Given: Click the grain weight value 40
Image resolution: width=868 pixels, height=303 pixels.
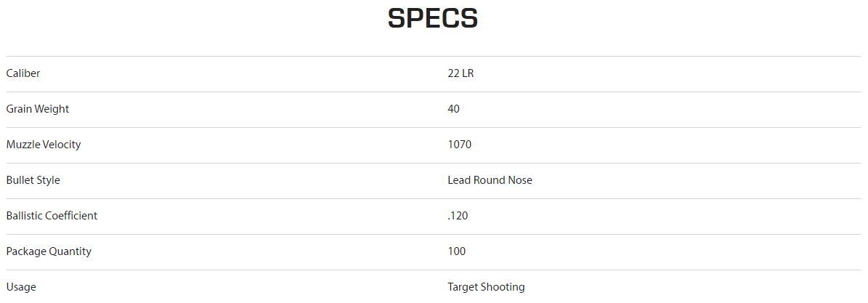Looking at the screenshot, I should click(x=453, y=109).
